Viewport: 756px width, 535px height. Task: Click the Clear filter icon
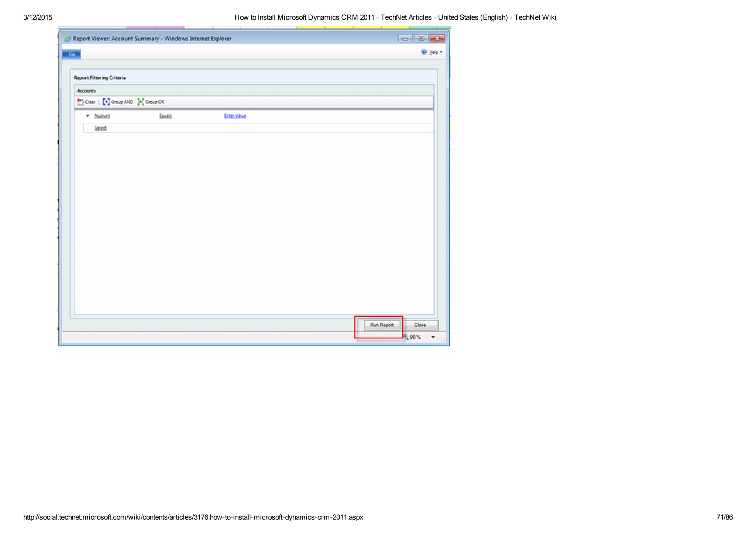point(80,102)
